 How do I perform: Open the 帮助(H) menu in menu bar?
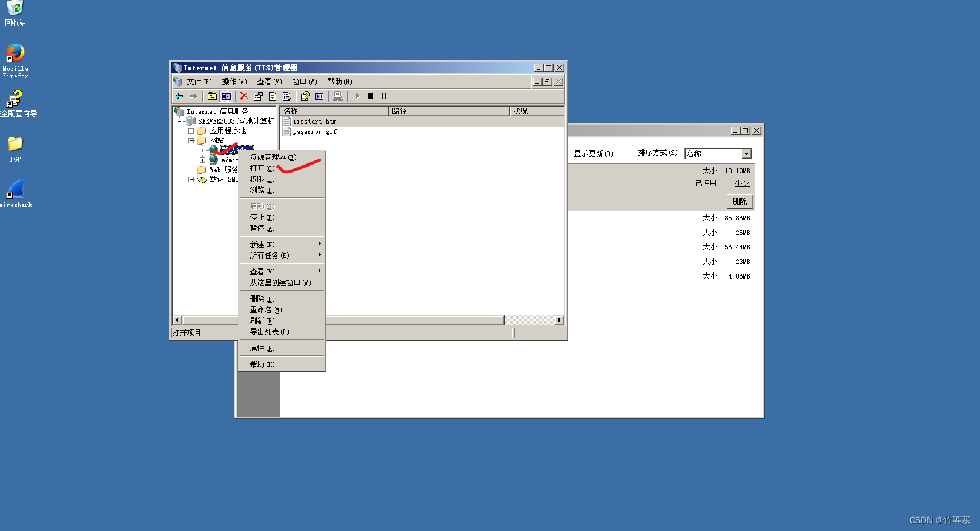pos(340,82)
